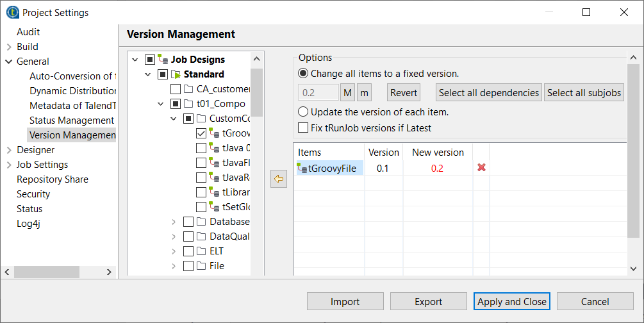The height and width of the screenshot is (323, 644).
Task: Enable Fix tRunJob versions if Latest
Action: click(304, 128)
